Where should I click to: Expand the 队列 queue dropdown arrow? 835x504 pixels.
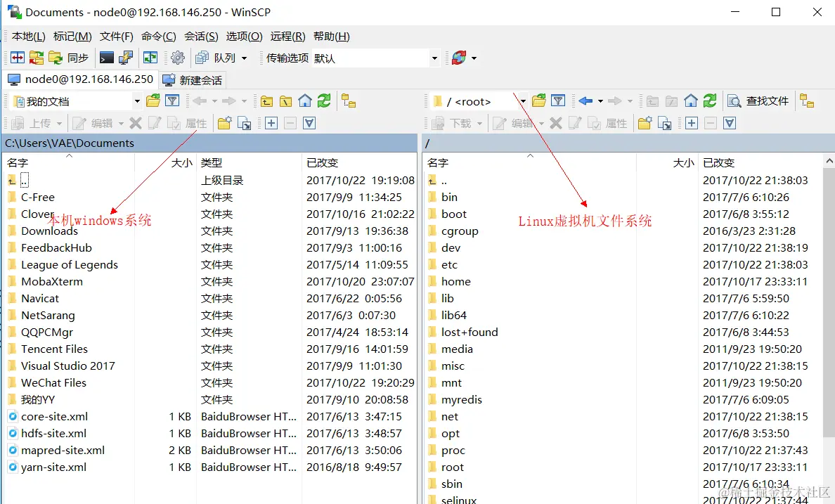245,58
